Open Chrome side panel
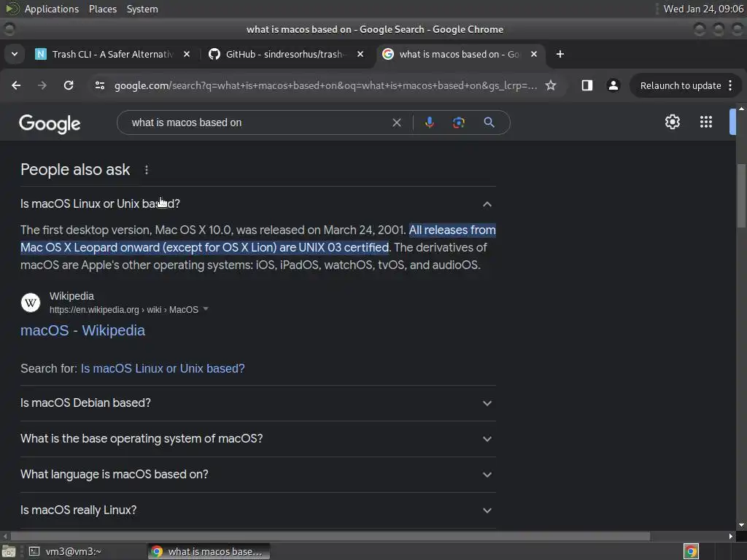Screen dimensions: 747x560 coord(587,85)
